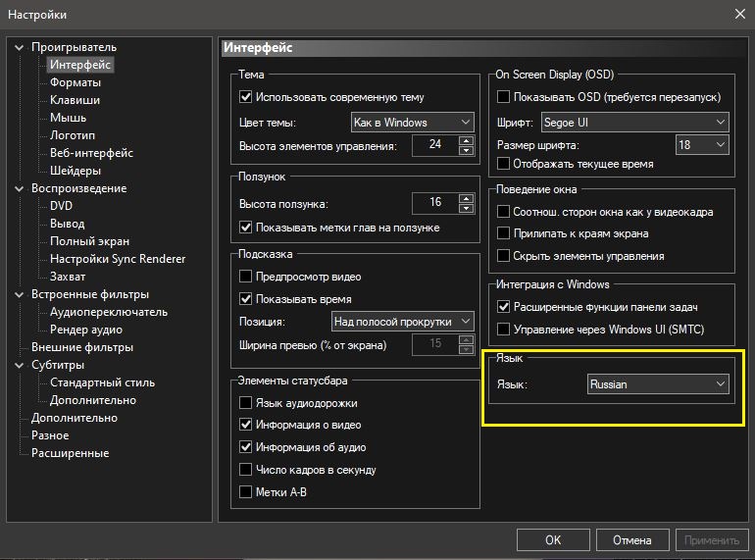Check 'Метки A-B' option

(x=245, y=492)
